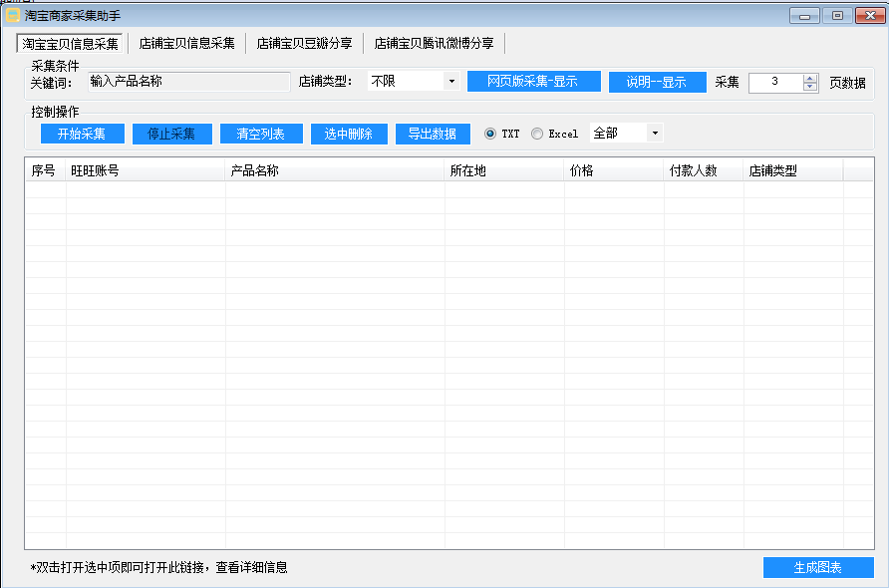889x588 pixels.
Task: Click the 清空列表 button
Action: point(261,134)
